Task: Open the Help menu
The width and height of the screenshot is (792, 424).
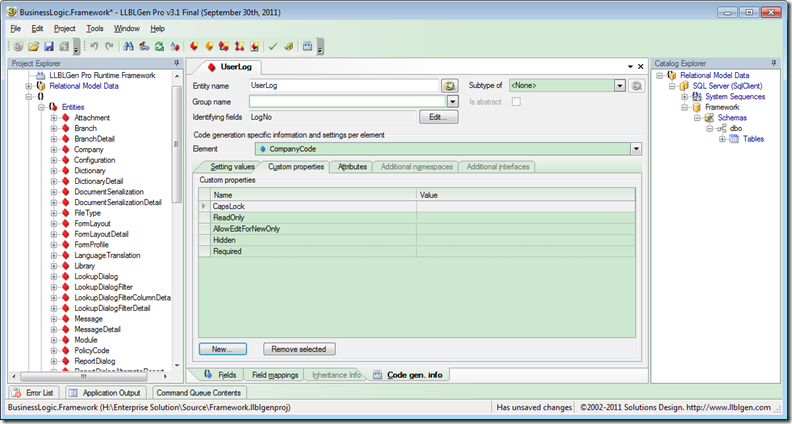Action: (158, 29)
